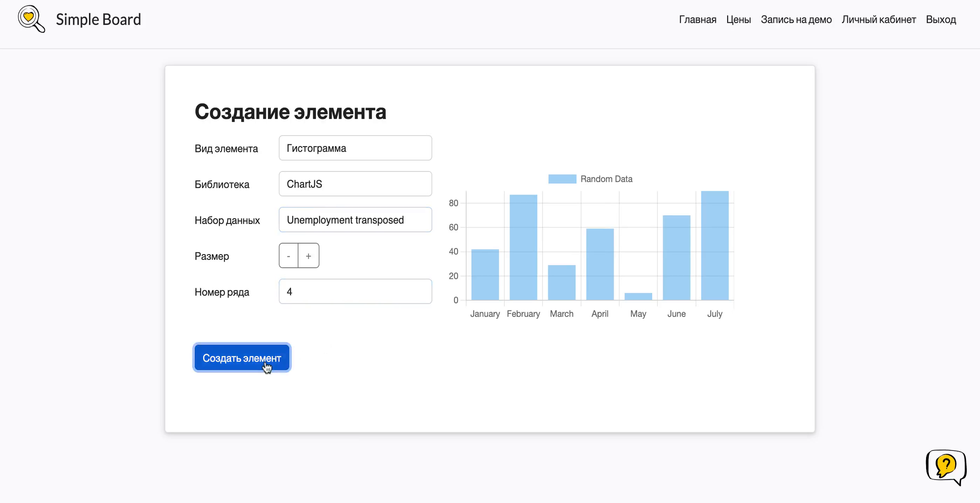Click the Создать элемент button
The height and width of the screenshot is (503, 980).
pyautogui.click(x=242, y=358)
